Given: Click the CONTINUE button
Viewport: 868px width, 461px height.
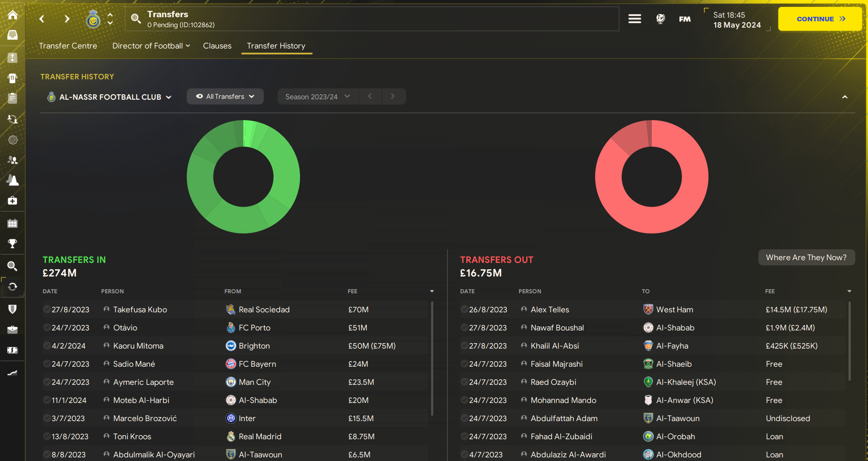Looking at the screenshot, I should click(x=820, y=19).
